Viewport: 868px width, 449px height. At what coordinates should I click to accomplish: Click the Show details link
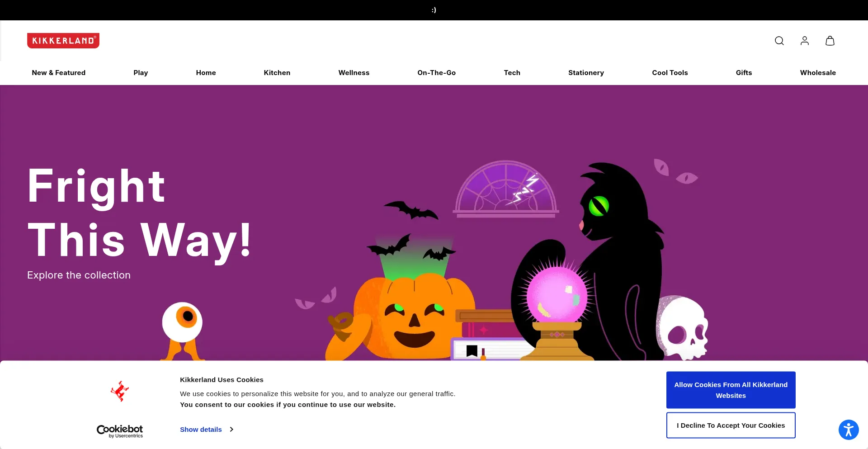click(x=201, y=430)
